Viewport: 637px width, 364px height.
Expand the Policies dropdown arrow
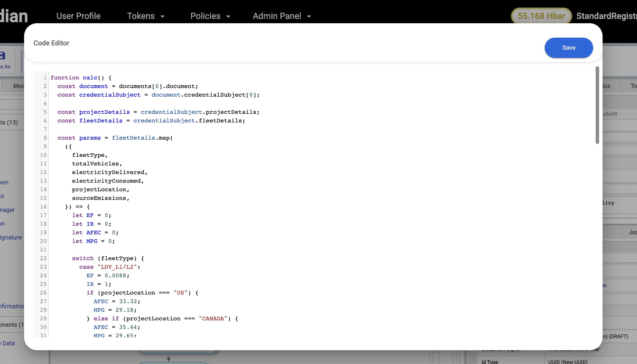pyautogui.click(x=228, y=17)
